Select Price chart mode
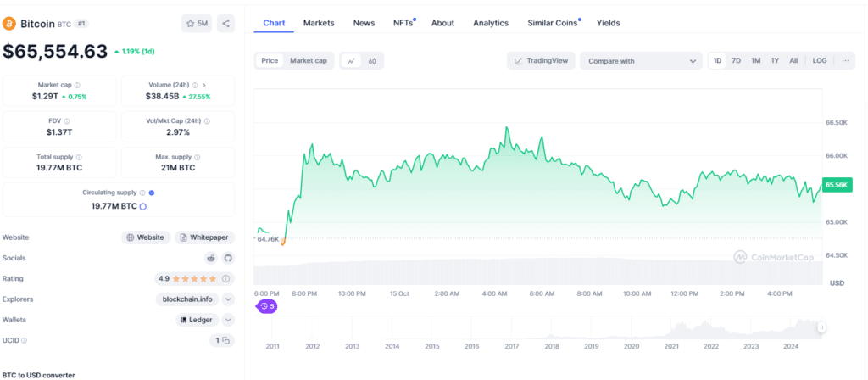 pyautogui.click(x=270, y=61)
